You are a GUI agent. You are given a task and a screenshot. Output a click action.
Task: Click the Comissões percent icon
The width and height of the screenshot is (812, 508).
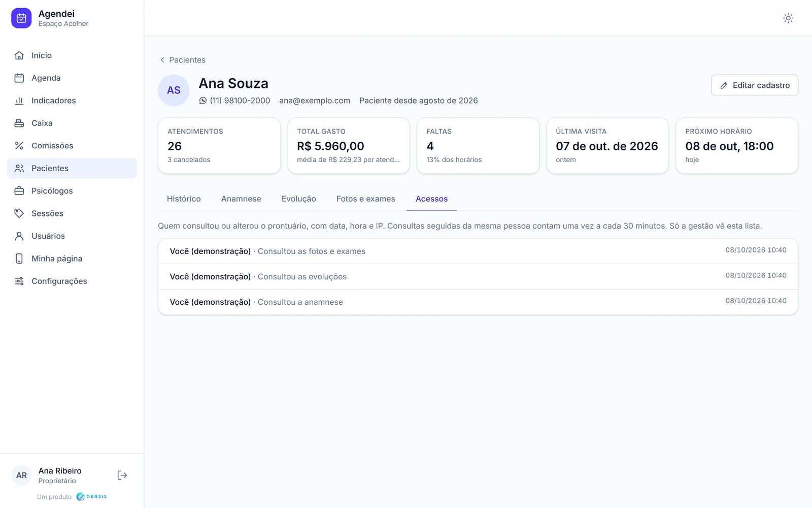(19, 146)
